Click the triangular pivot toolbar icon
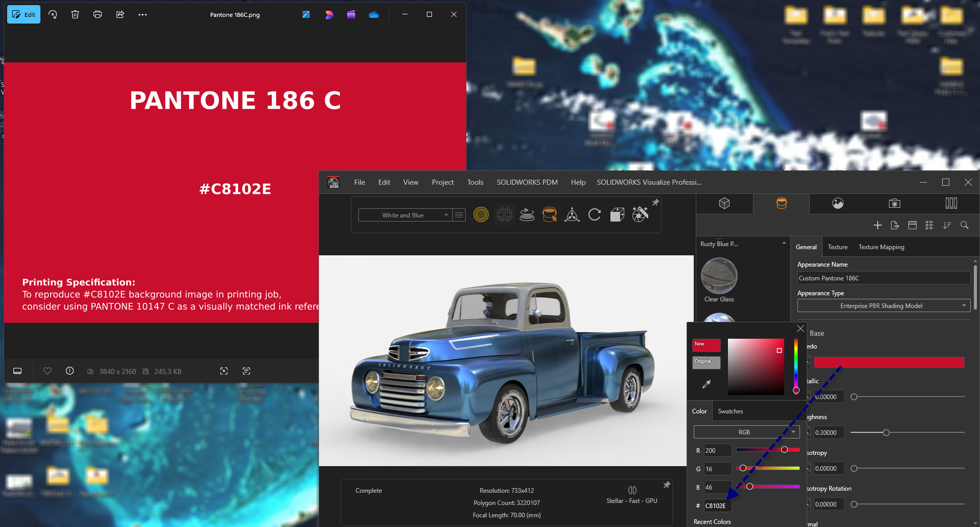The width and height of the screenshot is (980, 527). pyautogui.click(x=572, y=215)
